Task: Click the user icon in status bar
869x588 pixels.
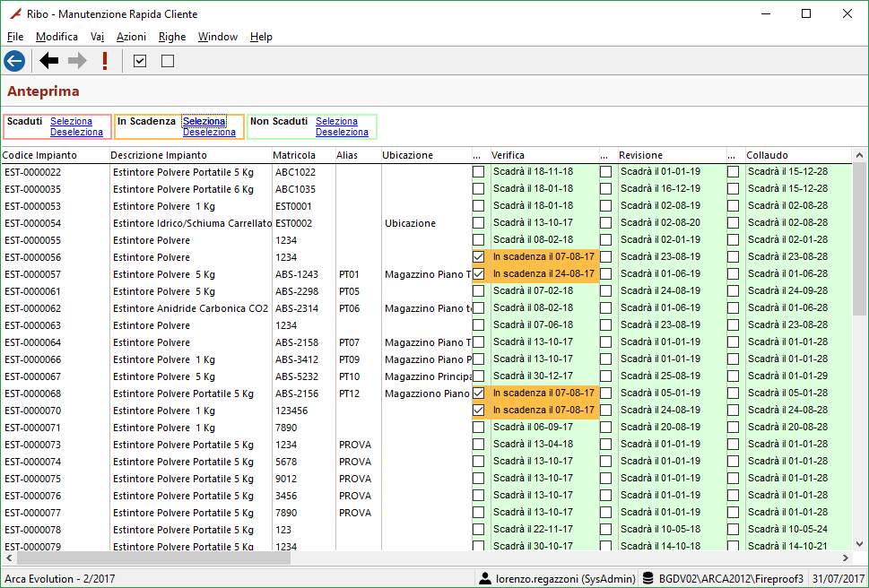Action: (x=485, y=578)
